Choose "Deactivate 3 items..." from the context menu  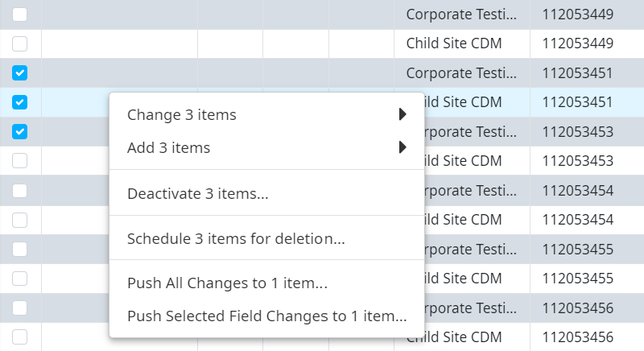[198, 193]
